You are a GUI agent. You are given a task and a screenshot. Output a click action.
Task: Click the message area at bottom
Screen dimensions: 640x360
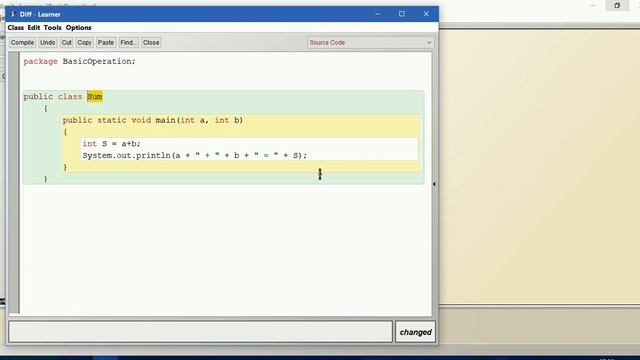[x=200, y=331]
